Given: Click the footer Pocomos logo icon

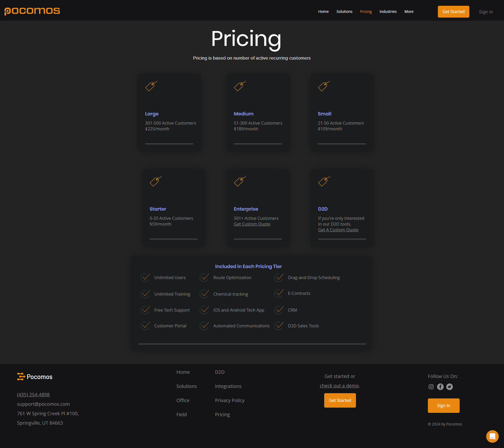Looking at the screenshot, I should coord(21,377).
